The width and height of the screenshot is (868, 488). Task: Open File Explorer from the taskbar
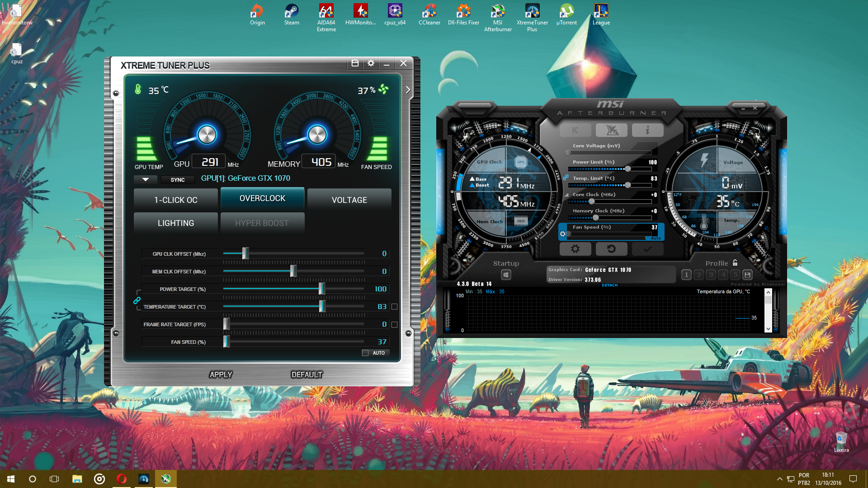[x=77, y=479]
